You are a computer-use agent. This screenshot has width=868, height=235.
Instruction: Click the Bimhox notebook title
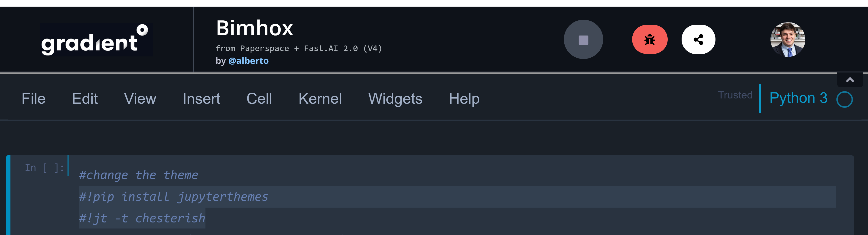(x=254, y=28)
